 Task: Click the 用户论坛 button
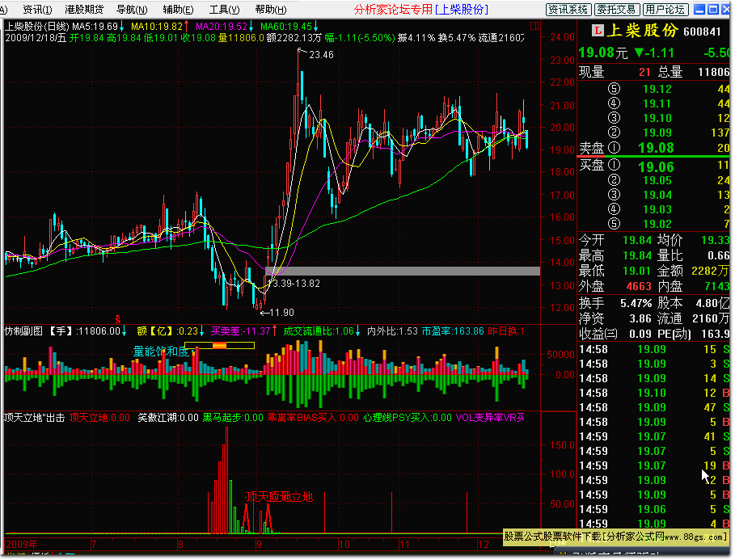(665, 10)
